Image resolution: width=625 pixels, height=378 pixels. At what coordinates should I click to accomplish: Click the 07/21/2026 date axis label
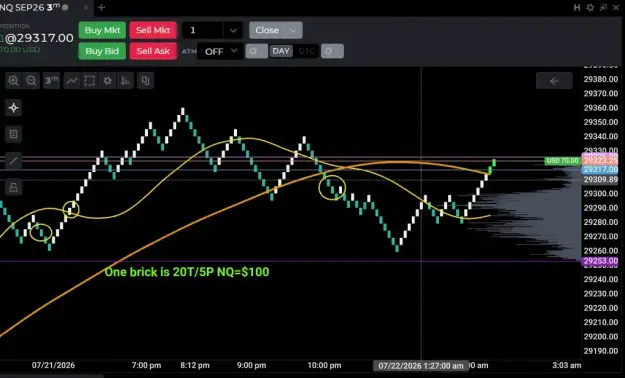(x=53, y=365)
